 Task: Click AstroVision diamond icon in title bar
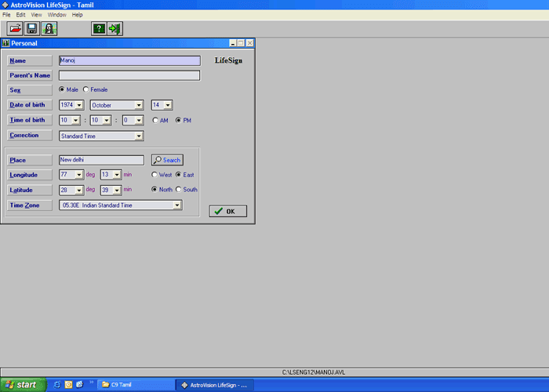pos(5,5)
